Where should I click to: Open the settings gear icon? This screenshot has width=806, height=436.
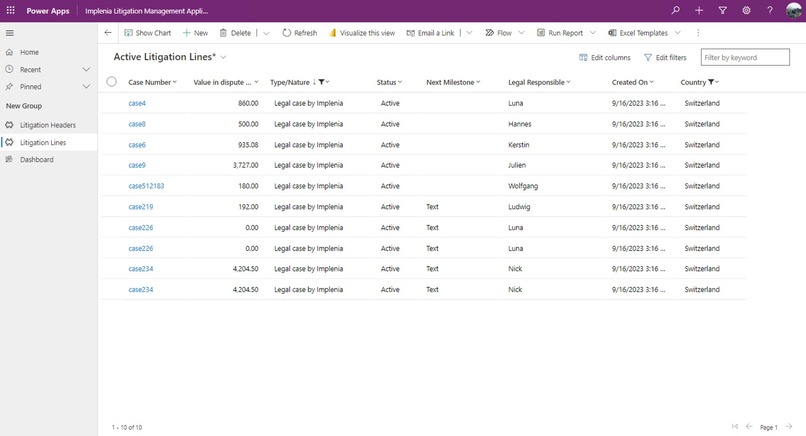pos(746,10)
